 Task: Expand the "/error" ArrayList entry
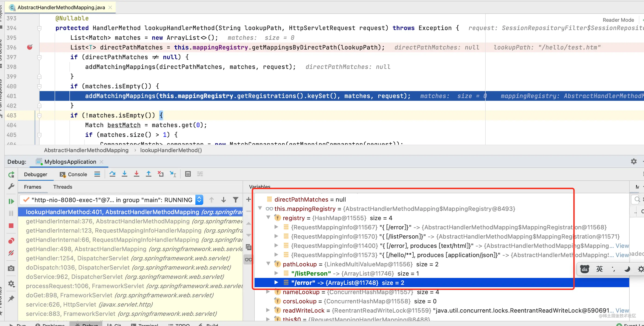click(x=276, y=282)
